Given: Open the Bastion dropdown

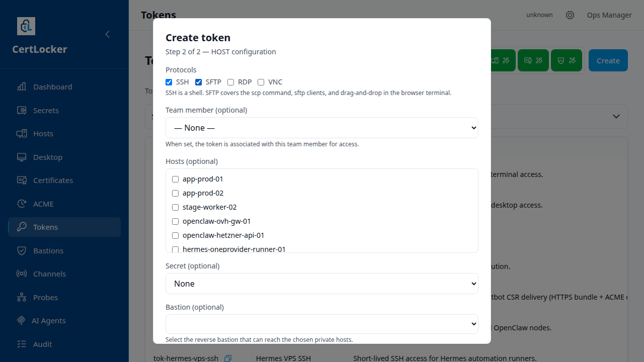Looking at the screenshot, I should tap(322, 324).
